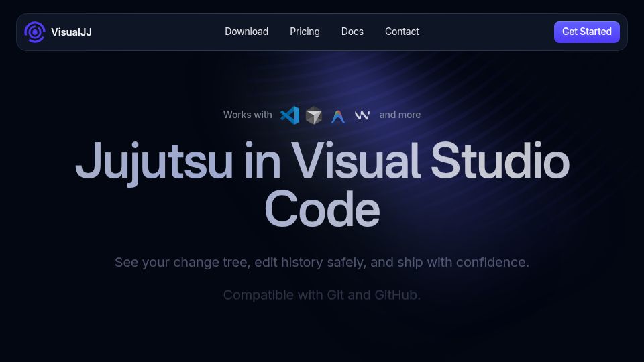Click the VisualJJ circular logo icon

click(34, 32)
